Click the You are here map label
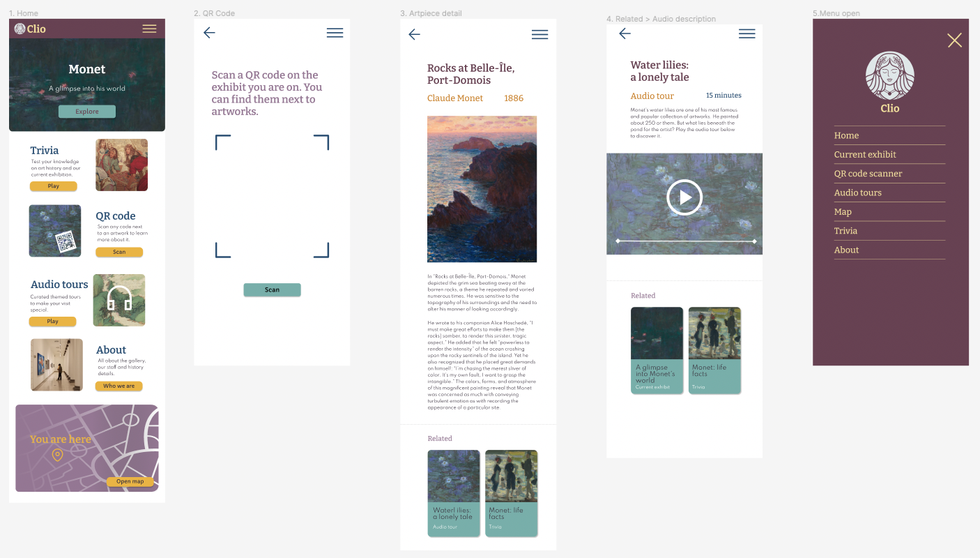This screenshot has height=558, width=980. click(61, 439)
